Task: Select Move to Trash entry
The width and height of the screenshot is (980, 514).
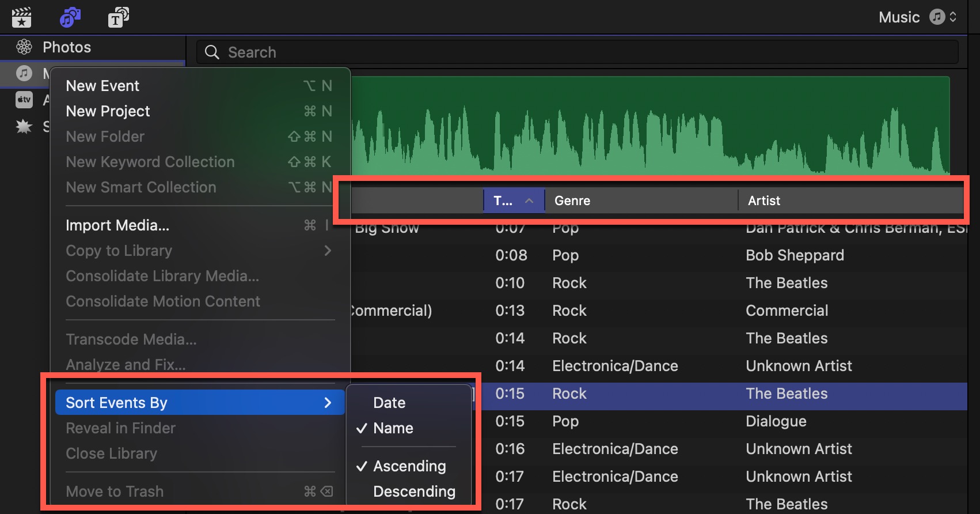Action: tap(199, 492)
